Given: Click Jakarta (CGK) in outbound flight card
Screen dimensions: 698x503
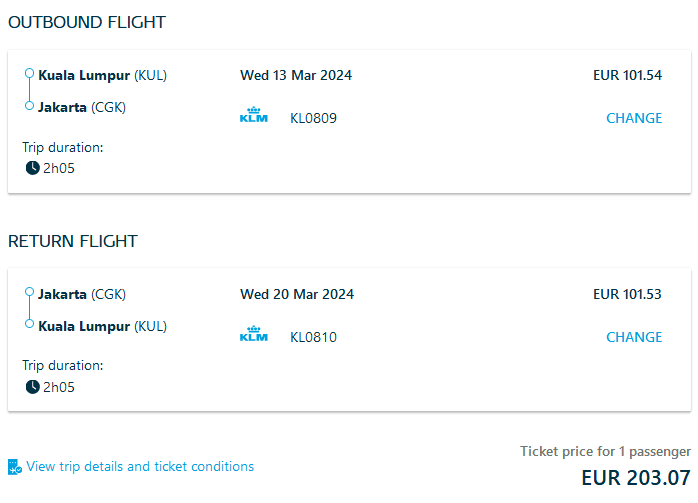Looking at the screenshot, I should pos(82,107).
